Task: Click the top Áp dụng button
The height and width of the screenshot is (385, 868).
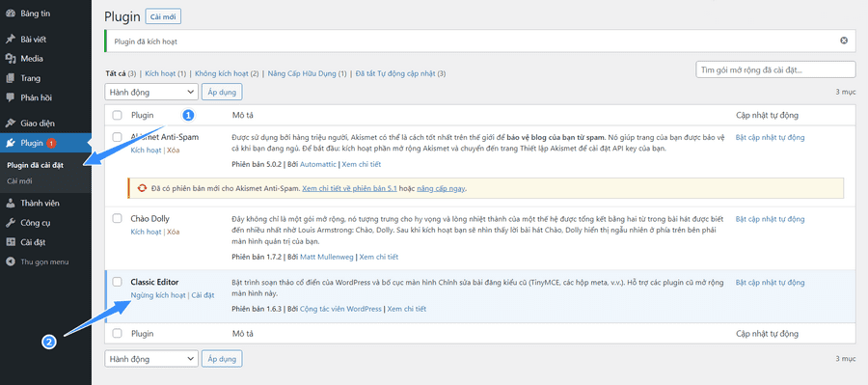Action: 222,92
